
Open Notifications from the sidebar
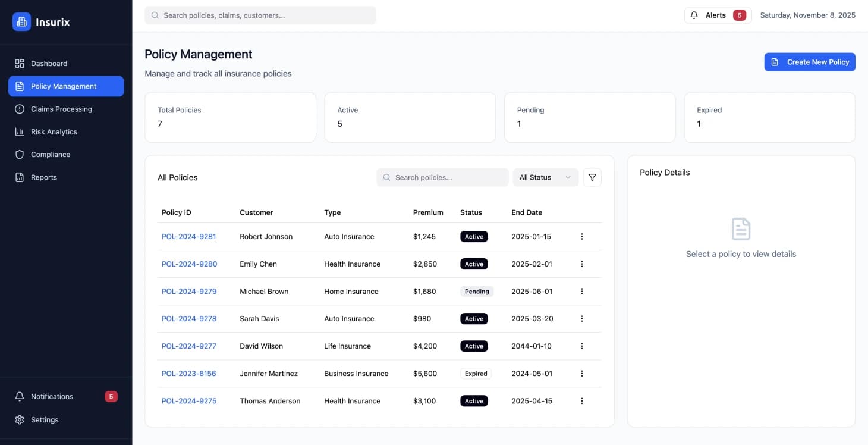(52, 396)
